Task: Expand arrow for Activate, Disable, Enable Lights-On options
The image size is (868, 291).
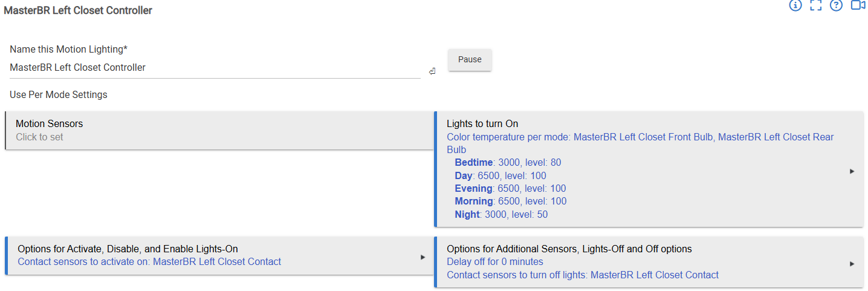Action: 423,257
